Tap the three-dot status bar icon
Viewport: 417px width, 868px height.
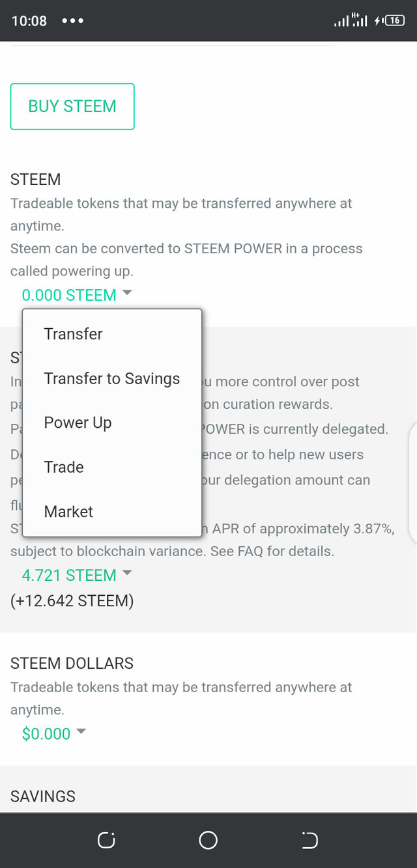click(72, 21)
